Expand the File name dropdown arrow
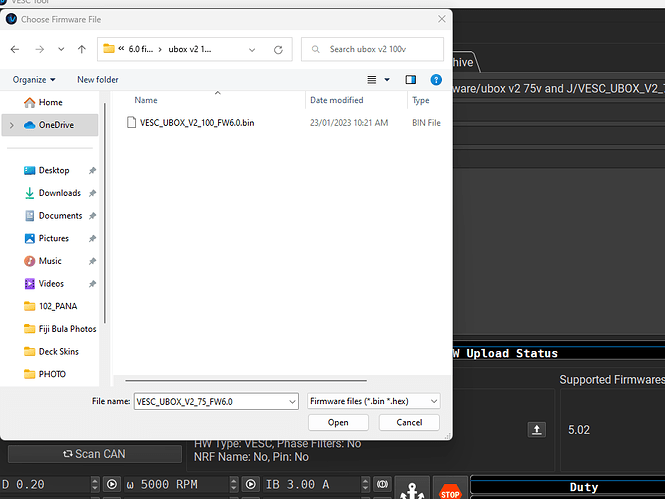The image size is (665, 499). pos(292,401)
